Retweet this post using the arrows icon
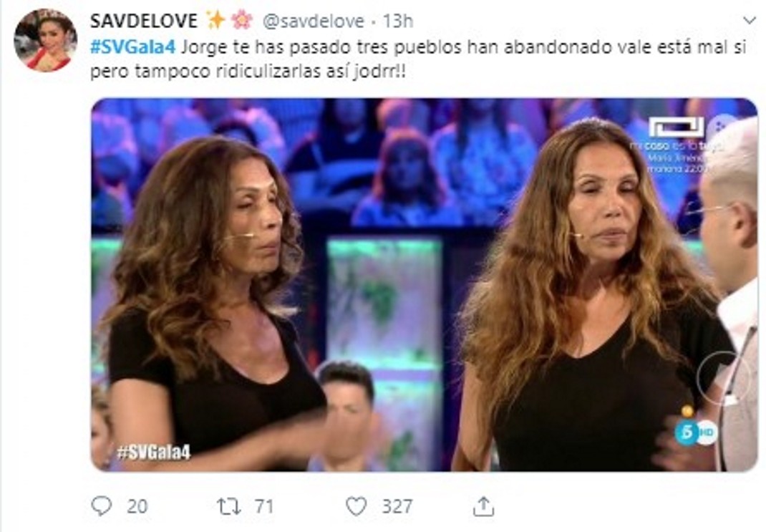The height and width of the screenshot is (532, 766). pyautogui.click(x=228, y=506)
